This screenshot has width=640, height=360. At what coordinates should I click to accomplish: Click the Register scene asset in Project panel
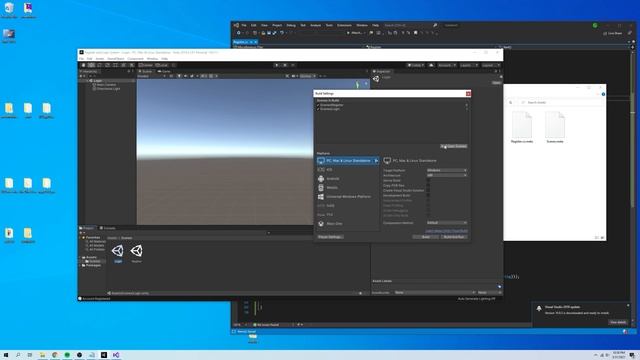(137, 253)
